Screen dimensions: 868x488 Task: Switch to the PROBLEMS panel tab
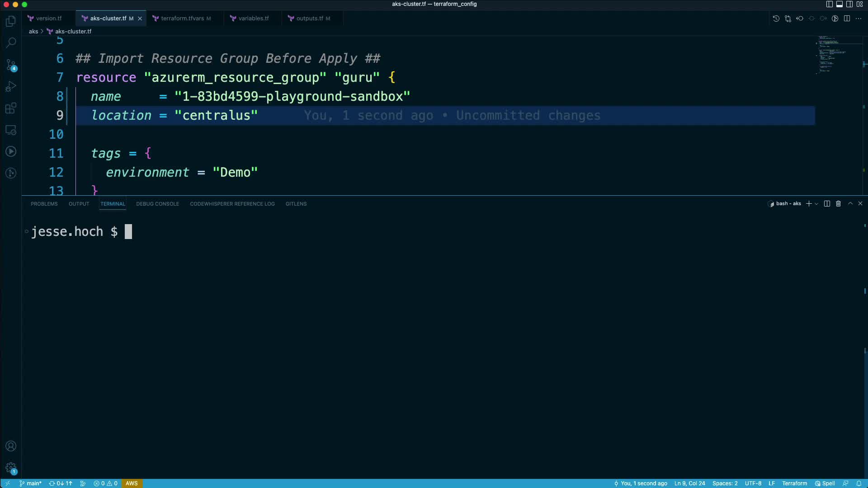pos(44,204)
